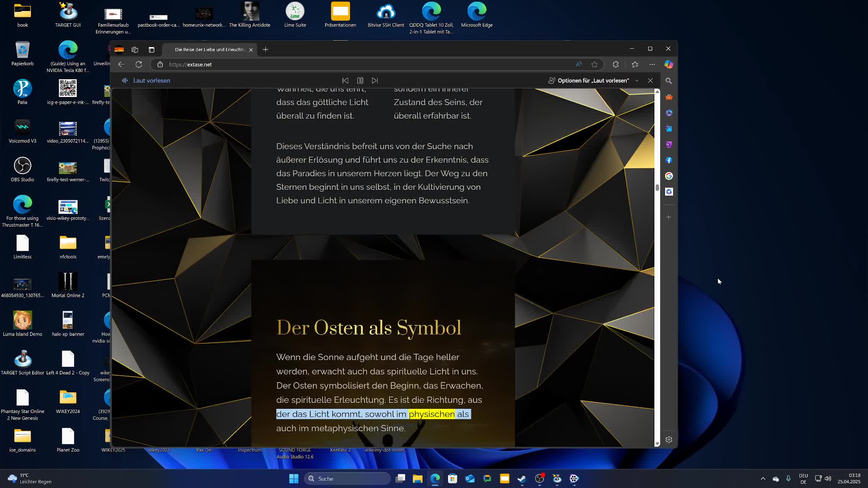The image size is (868, 488).
Task: Select the Planet Zoo desktop file
Action: point(68,441)
